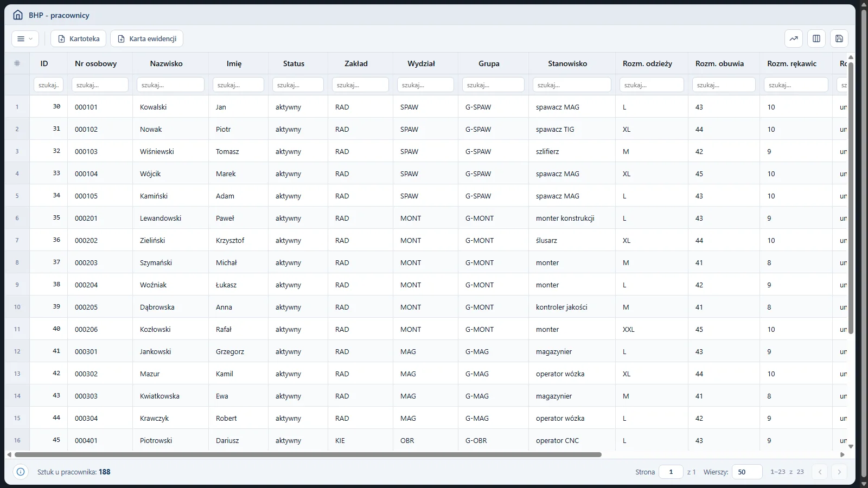Click the scroll right arrow of horizontal scrollbar
This screenshot has width=868, height=488.
point(843,454)
